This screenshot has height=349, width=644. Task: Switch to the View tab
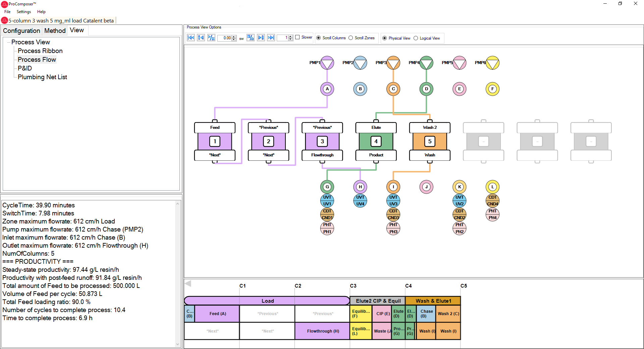click(77, 30)
